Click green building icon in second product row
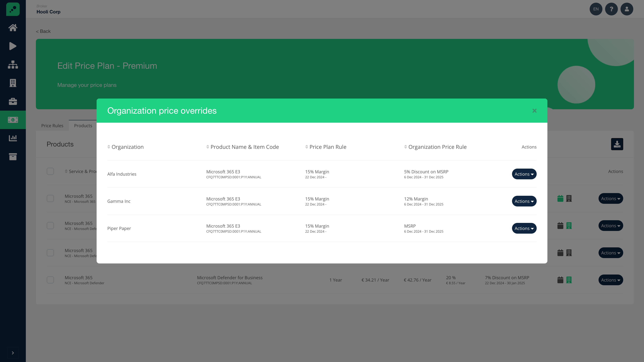This screenshot has width=644, height=362. click(569, 226)
